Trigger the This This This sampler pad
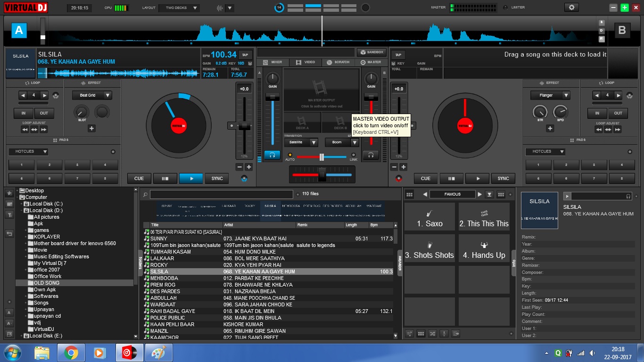 pos(484,217)
